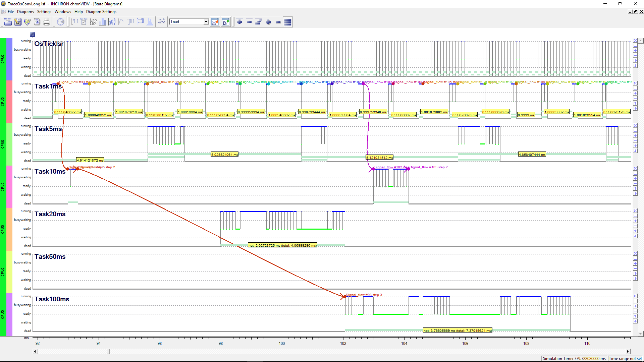Open the Help menu
Screen dimensions: 644x362
click(x=78, y=12)
